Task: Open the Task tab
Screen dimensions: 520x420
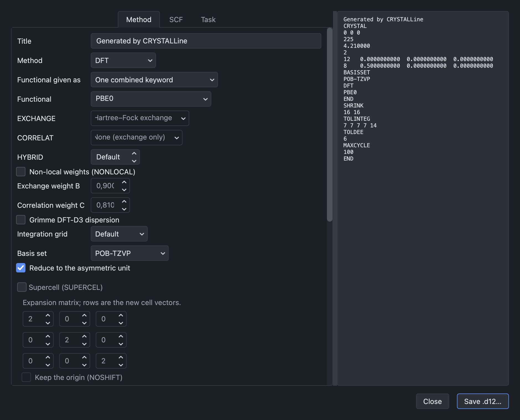Action: pyautogui.click(x=208, y=19)
